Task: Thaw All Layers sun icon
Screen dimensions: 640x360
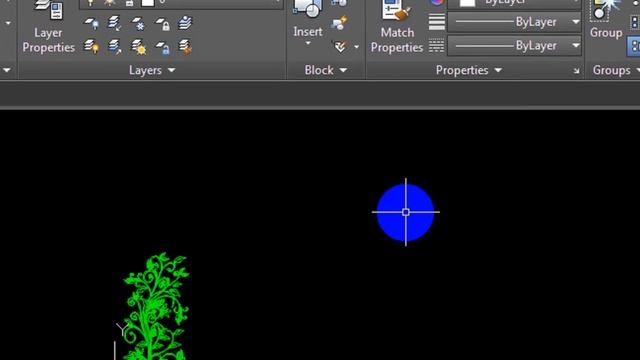Action: pyautogui.click(x=139, y=47)
